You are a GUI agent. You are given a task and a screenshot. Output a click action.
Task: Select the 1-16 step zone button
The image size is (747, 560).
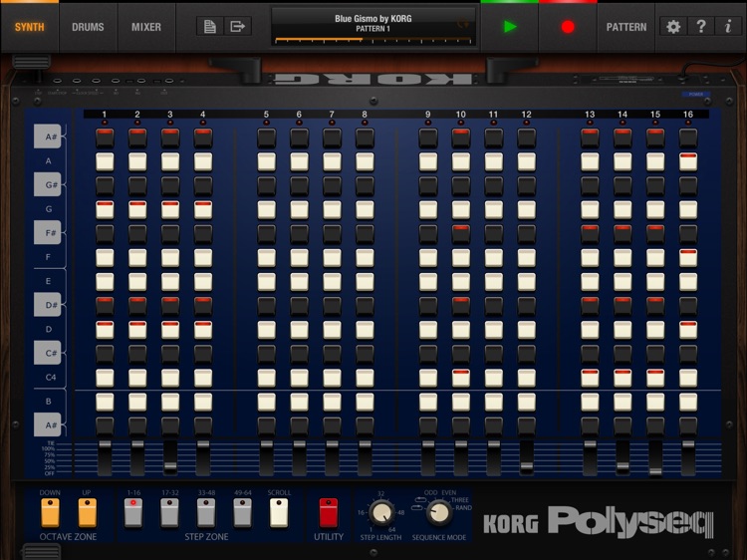point(132,511)
